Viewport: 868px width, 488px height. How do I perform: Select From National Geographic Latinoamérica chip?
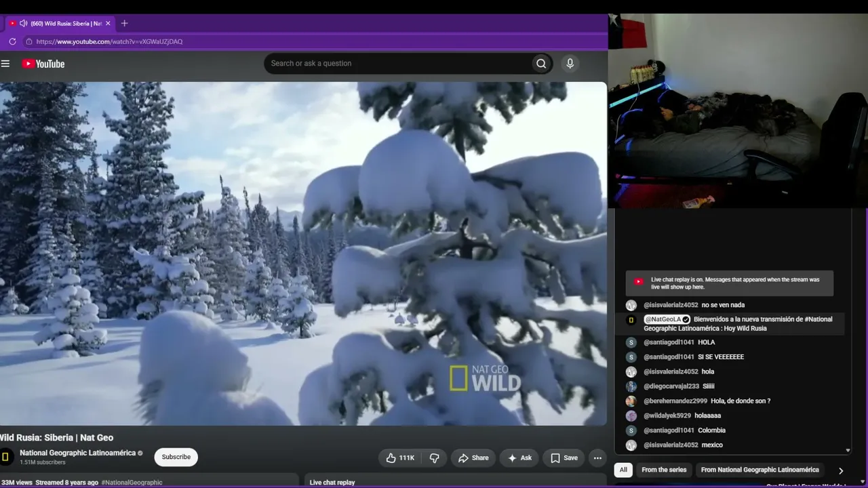point(759,470)
